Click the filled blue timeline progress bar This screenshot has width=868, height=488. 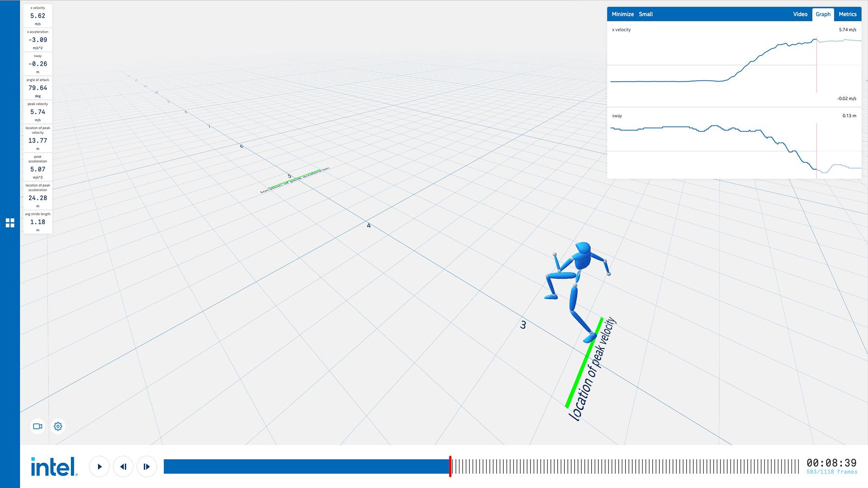pos(307,467)
